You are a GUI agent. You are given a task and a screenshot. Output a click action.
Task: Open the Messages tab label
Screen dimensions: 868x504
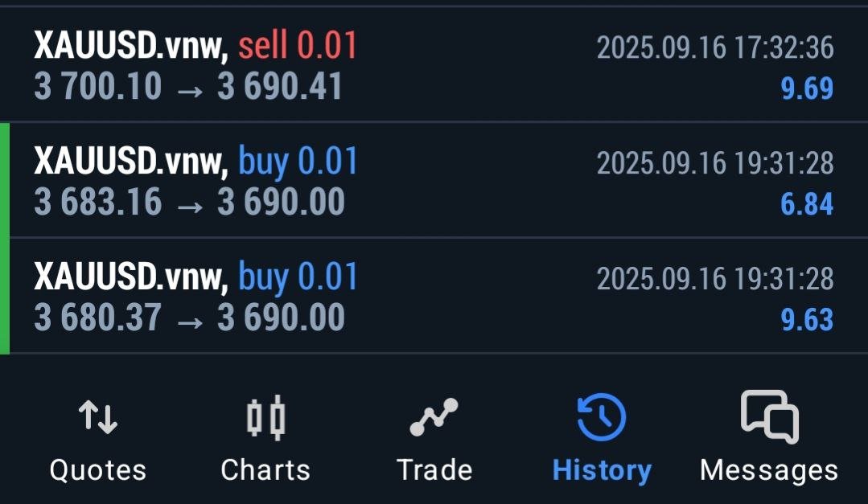coord(769,469)
